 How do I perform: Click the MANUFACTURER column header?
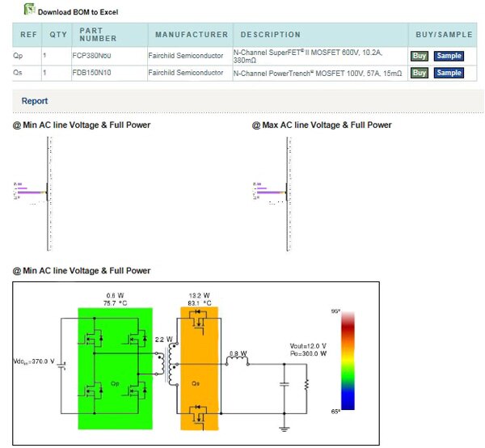coord(191,35)
